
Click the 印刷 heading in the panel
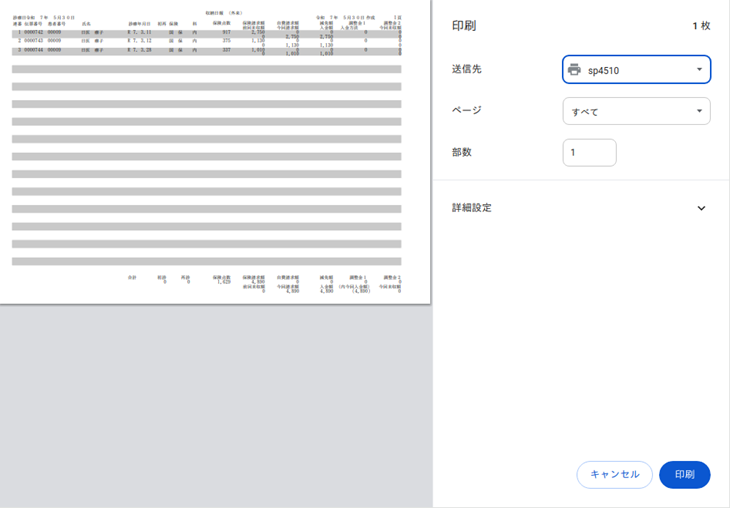click(x=464, y=26)
